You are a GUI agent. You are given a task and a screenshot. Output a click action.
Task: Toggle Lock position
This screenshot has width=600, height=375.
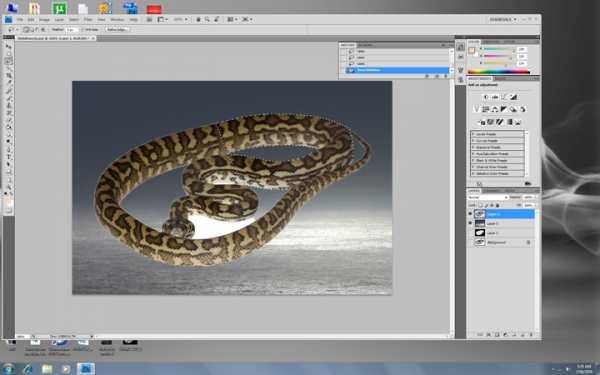(492, 205)
